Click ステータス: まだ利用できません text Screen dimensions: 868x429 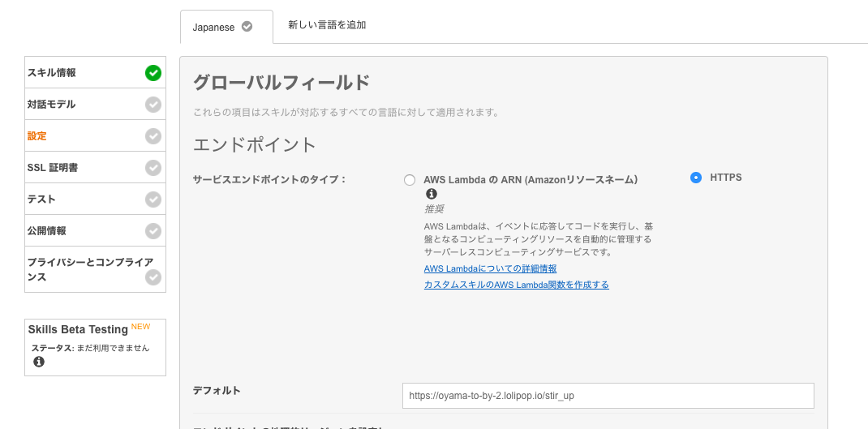click(x=90, y=348)
